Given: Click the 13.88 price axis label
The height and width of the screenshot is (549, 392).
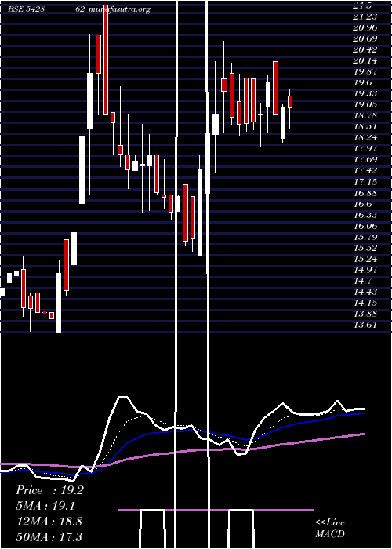Looking at the screenshot, I should click(x=365, y=314).
